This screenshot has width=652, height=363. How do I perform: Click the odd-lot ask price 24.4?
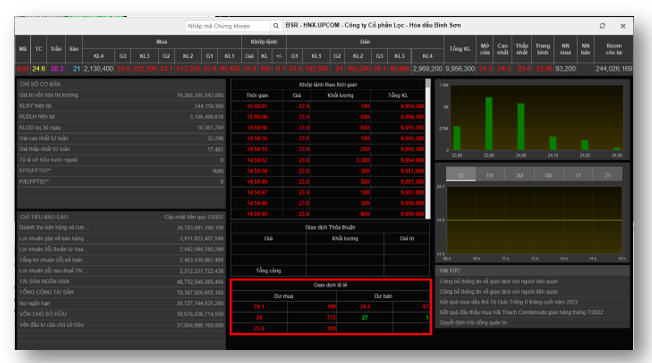365,306
